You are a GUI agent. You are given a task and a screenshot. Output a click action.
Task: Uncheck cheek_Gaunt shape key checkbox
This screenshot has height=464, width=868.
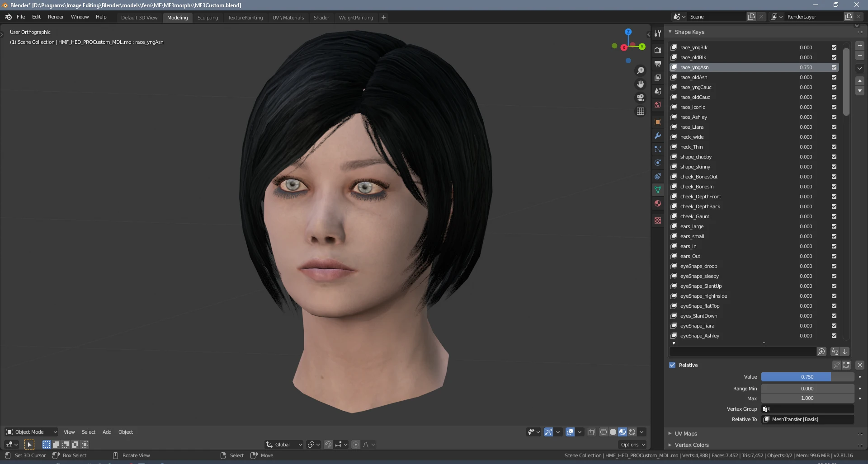834,216
